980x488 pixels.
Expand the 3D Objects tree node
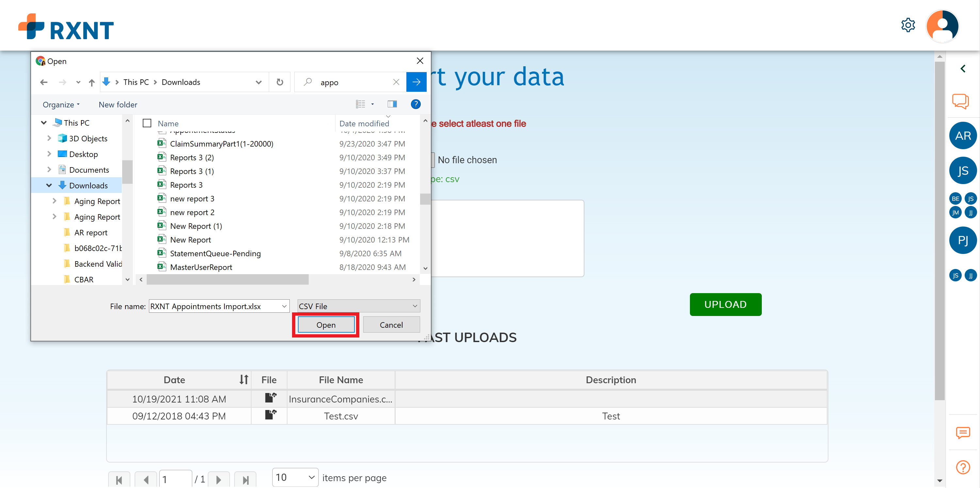pyautogui.click(x=49, y=138)
